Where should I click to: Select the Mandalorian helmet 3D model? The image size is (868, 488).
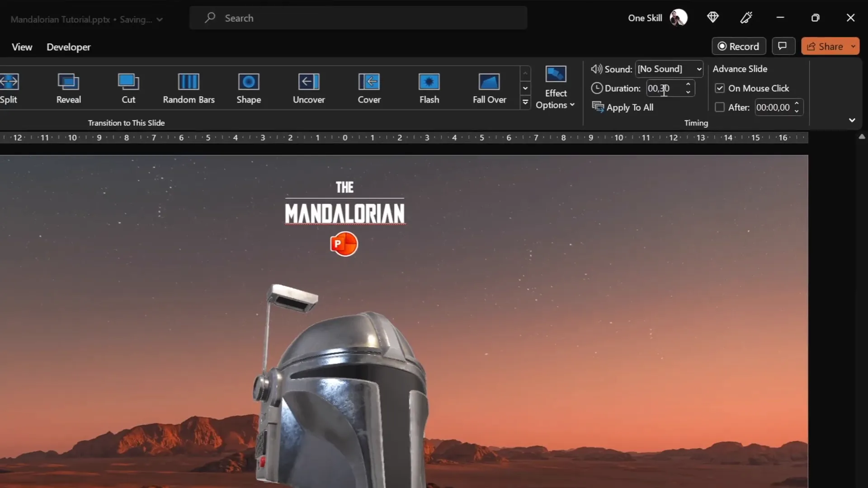tap(342, 386)
